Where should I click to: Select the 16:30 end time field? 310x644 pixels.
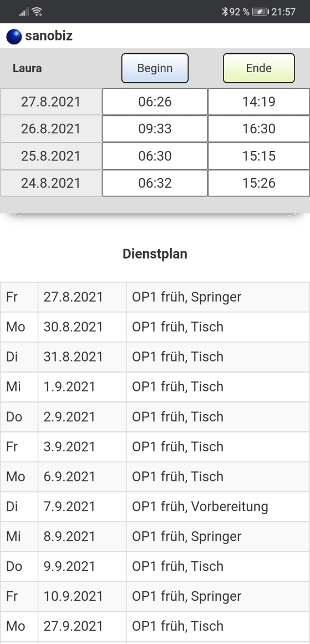[x=259, y=129]
